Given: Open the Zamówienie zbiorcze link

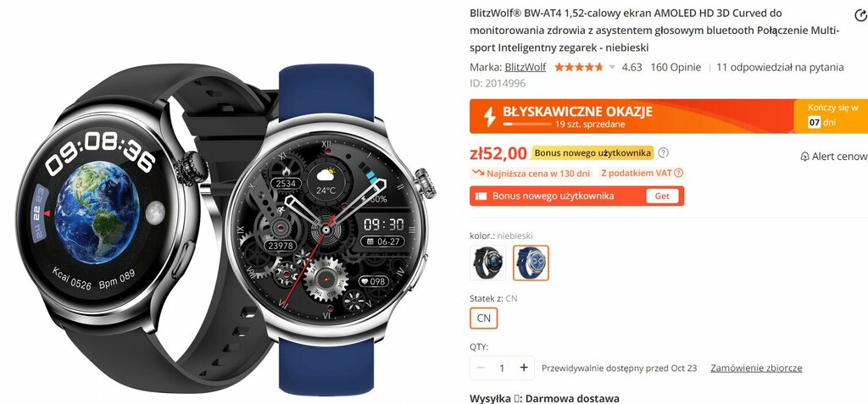Looking at the screenshot, I should [x=756, y=368].
